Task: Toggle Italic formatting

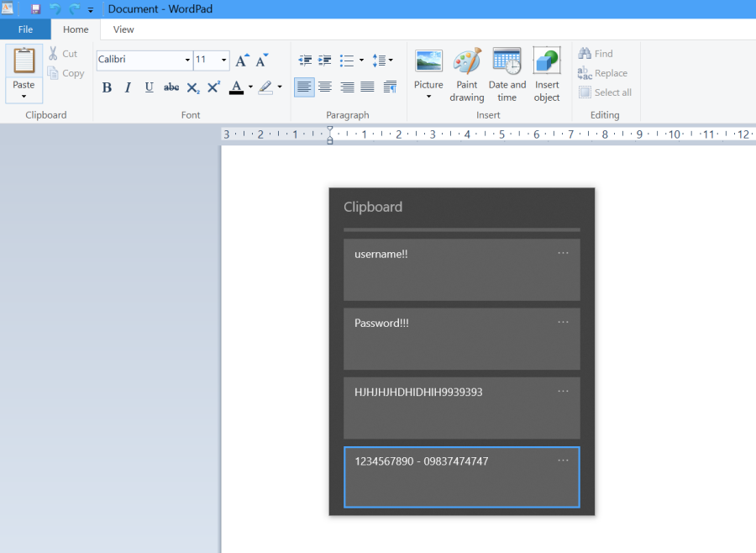Action: pos(128,87)
